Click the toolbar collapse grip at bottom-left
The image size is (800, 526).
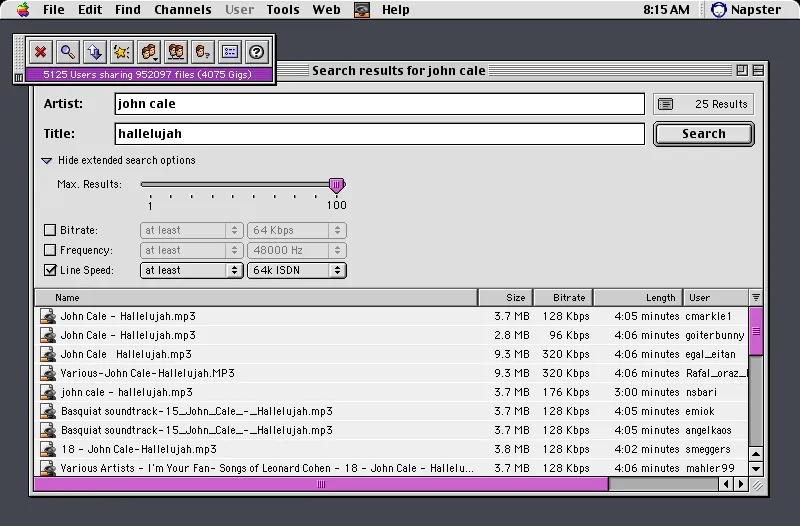point(19,77)
